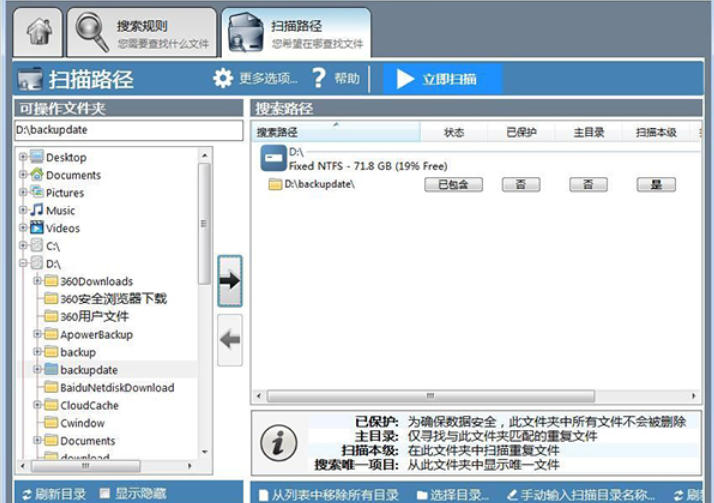Click the D:\ drive icon in search paths
Image resolution: width=714 pixels, height=503 pixels.
[x=273, y=158]
